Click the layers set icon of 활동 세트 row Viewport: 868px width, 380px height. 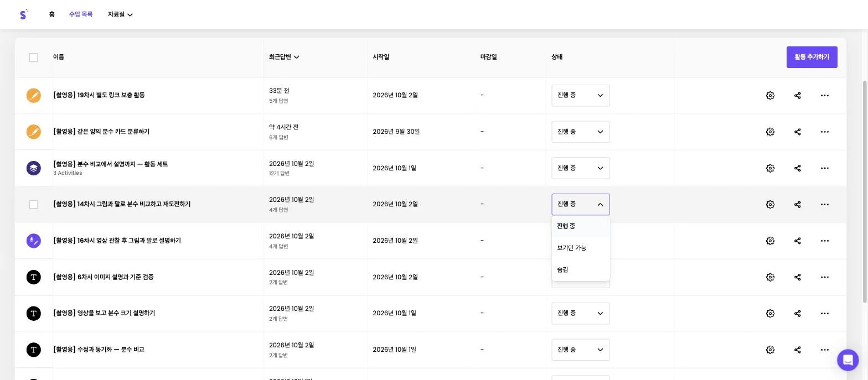point(34,168)
